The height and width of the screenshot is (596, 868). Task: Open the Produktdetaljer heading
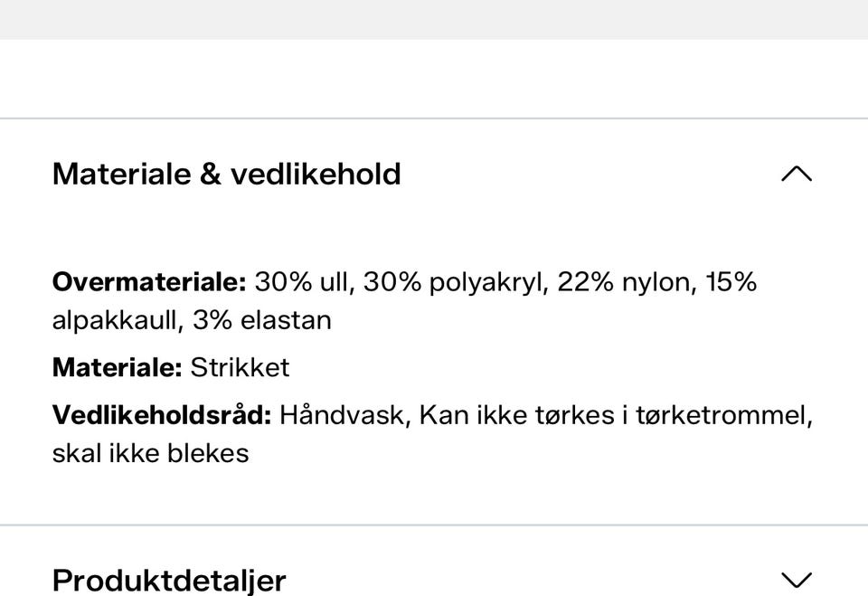pos(168,580)
